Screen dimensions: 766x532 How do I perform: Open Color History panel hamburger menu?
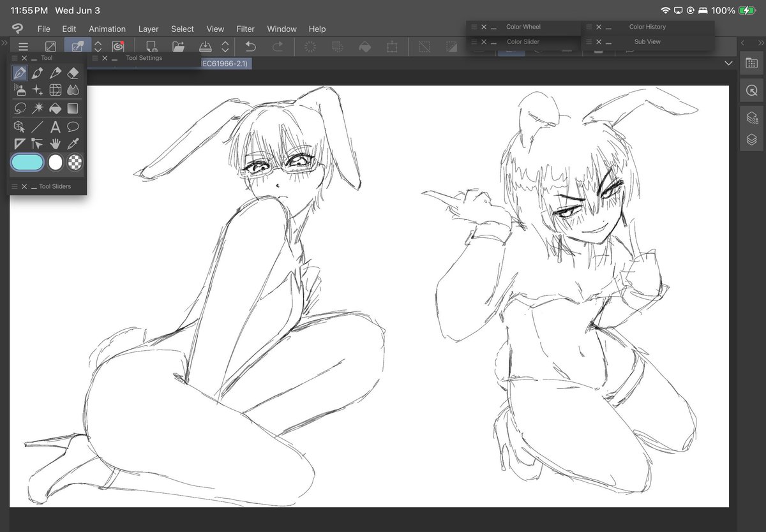(x=588, y=27)
